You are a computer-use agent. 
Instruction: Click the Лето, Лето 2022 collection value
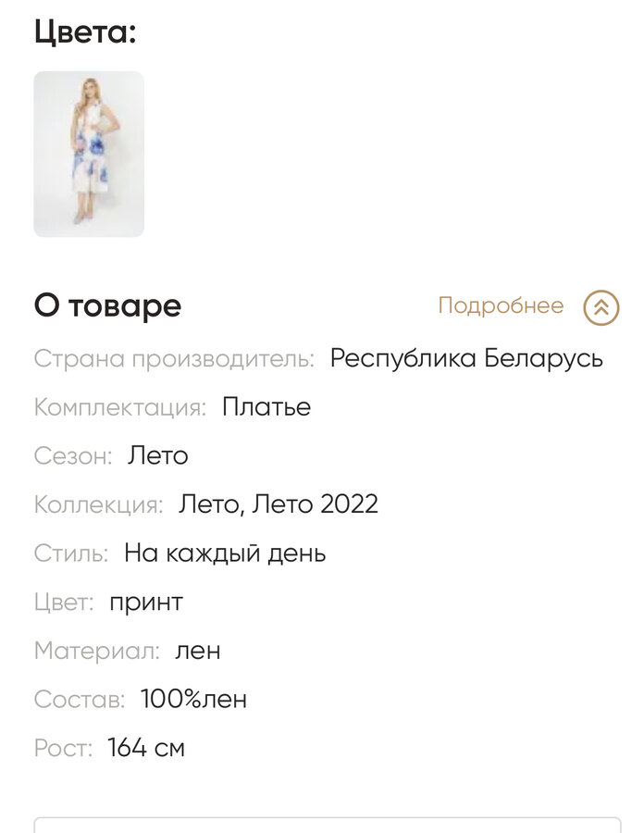click(x=279, y=504)
